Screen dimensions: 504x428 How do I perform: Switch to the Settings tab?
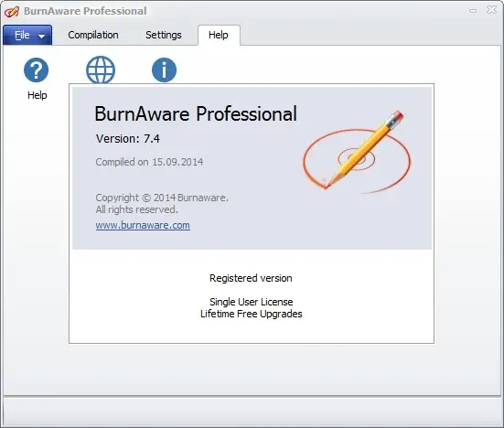click(x=164, y=35)
